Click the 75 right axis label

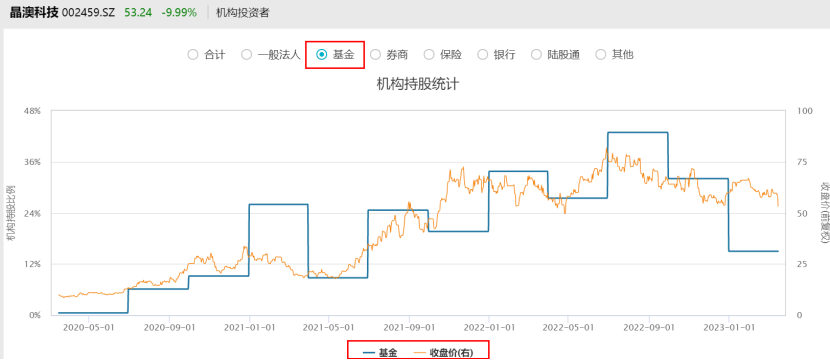click(x=801, y=162)
